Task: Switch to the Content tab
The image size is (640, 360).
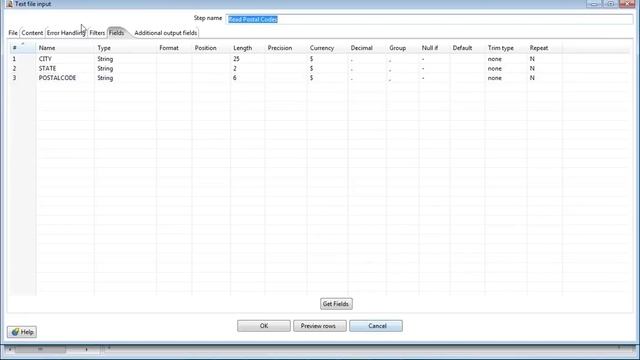Action: [x=32, y=33]
